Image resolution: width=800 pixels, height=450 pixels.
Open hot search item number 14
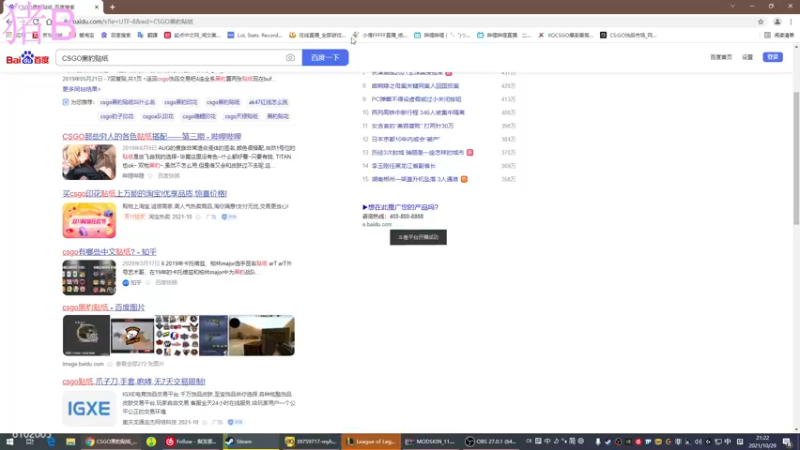pos(404,166)
